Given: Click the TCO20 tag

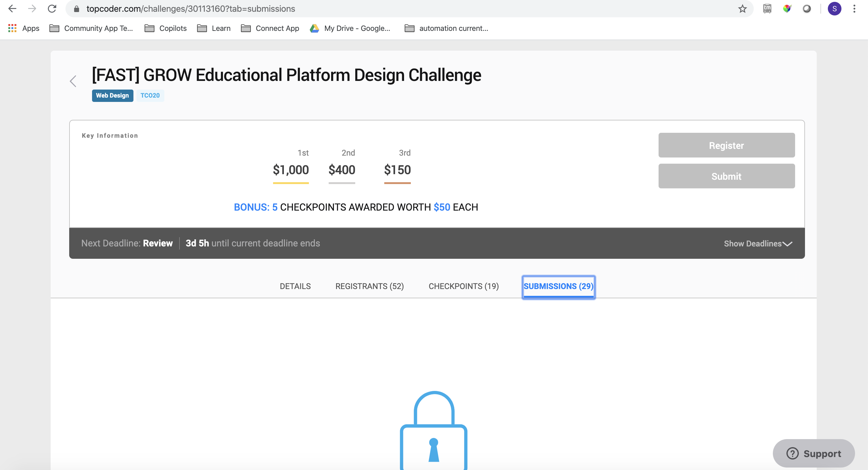Looking at the screenshot, I should 150,96.
